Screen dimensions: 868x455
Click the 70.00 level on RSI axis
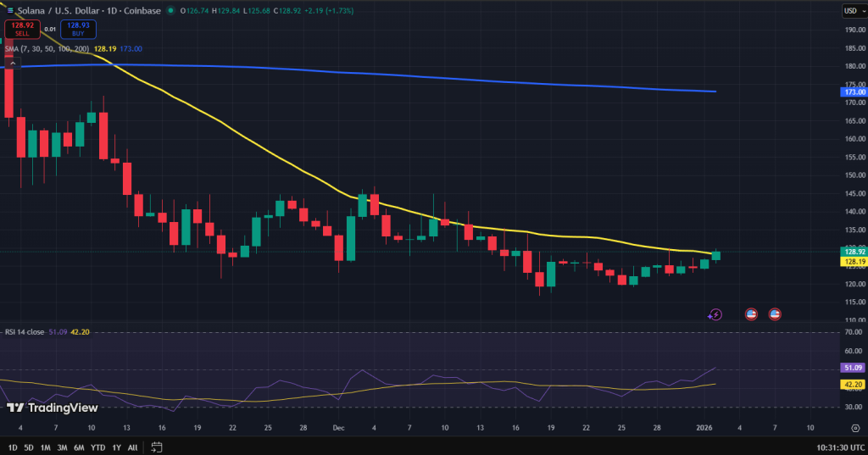click(x=854, y=332)
